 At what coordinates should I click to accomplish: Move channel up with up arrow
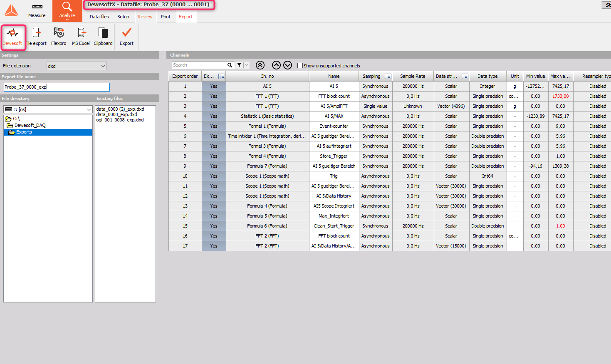coord(276,65)
